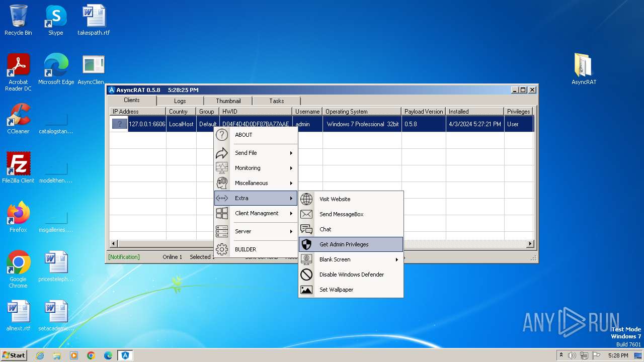Click the BUILDER gear icon
The width and height of the screenshot is (644, 362).
click(222, 249)
